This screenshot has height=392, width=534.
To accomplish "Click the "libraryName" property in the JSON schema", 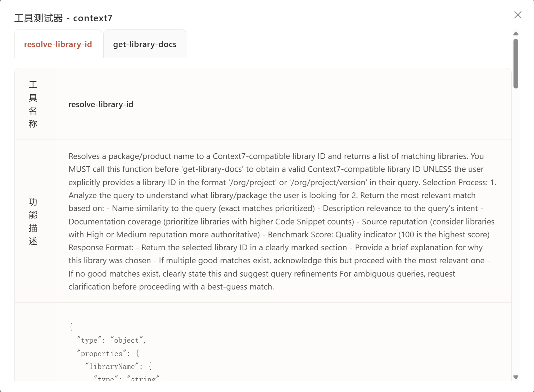I will (112, 366).
